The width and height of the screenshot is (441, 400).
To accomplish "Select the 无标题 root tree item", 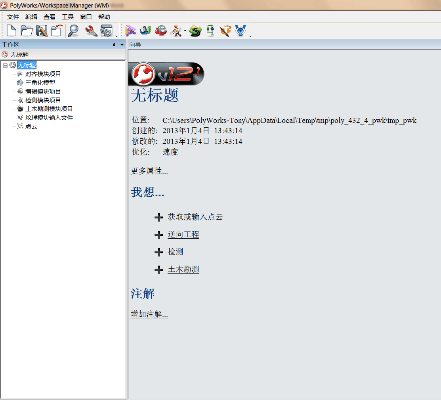I will click(27, 65).
